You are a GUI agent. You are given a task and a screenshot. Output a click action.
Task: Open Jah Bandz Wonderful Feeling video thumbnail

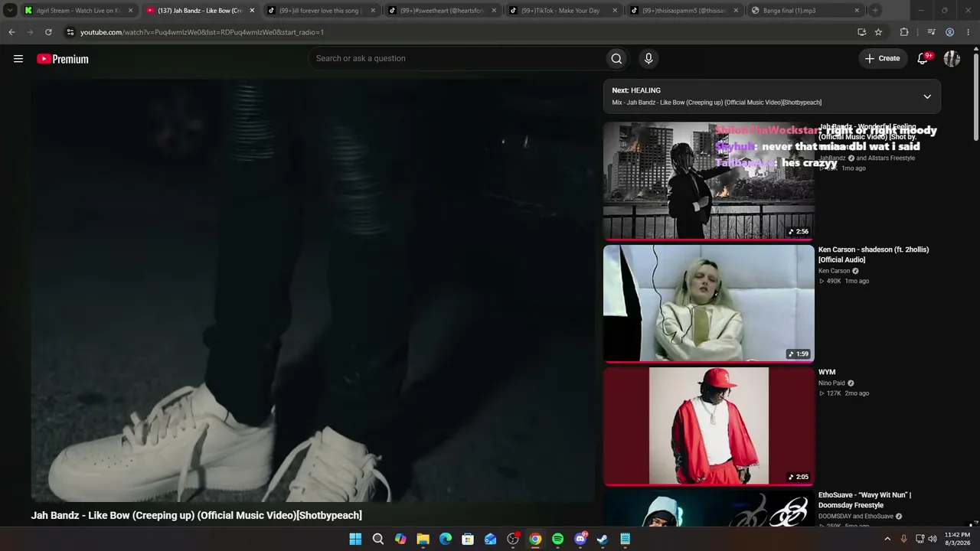pos(709,181)
